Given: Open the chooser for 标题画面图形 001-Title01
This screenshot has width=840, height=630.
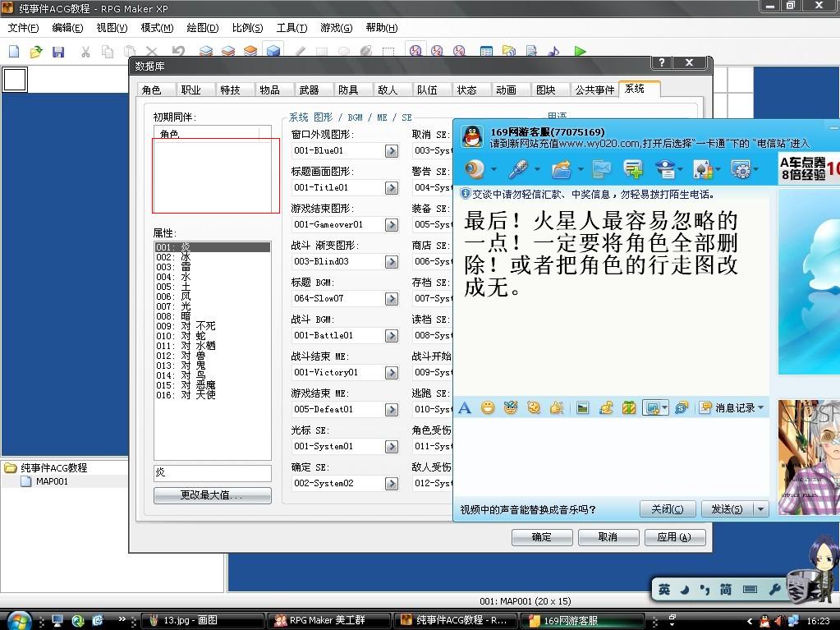Looking at the screenshot, I should [392, 188].
